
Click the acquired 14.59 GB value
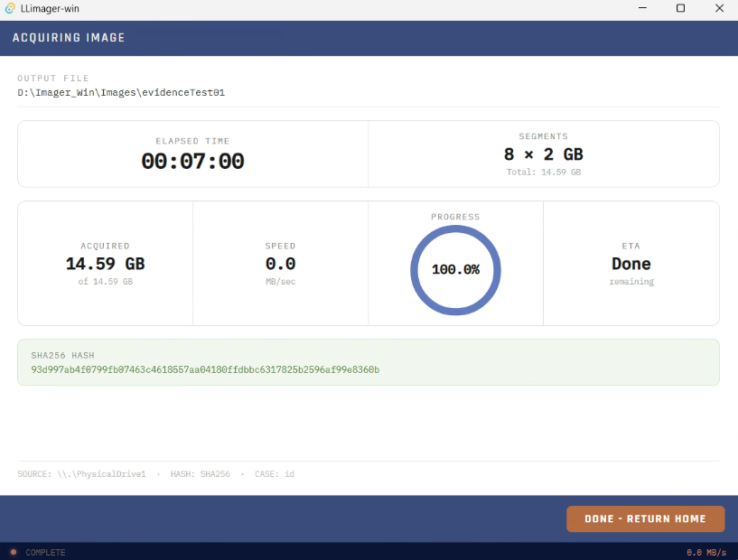point(106,264)
